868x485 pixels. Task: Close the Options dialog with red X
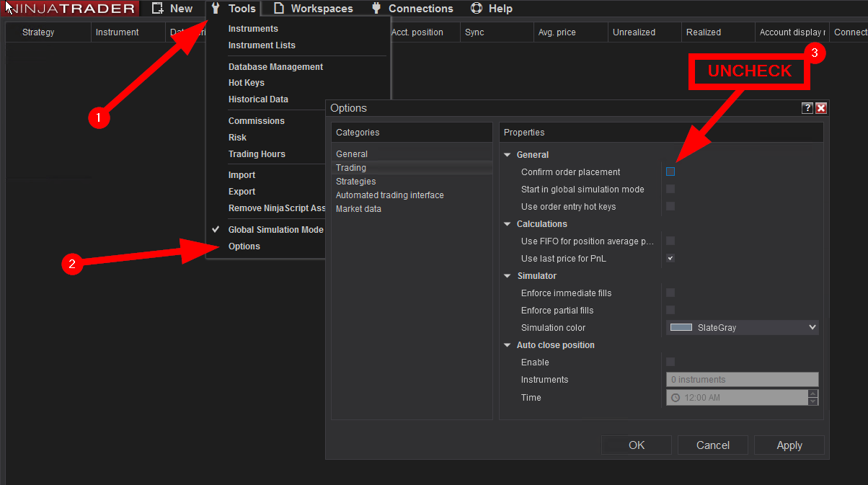pos(820,108)
